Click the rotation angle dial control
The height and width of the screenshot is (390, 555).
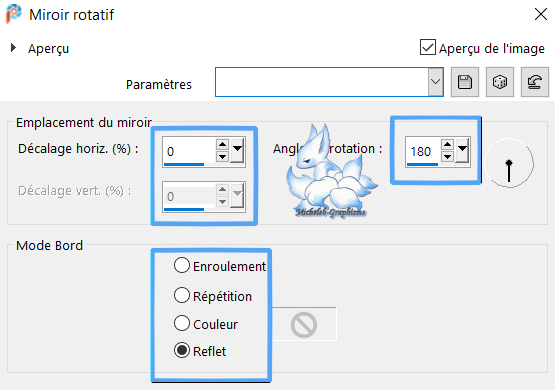tap(509, 164)
